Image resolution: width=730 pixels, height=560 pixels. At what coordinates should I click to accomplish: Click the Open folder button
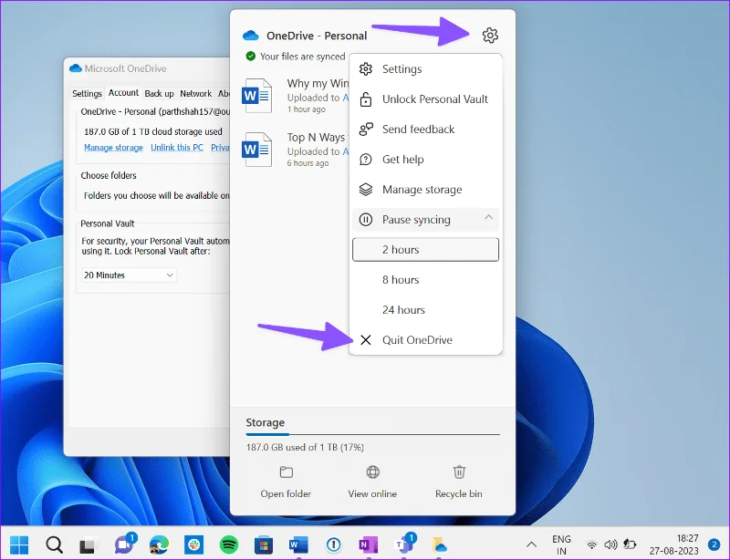coord(286,482)
